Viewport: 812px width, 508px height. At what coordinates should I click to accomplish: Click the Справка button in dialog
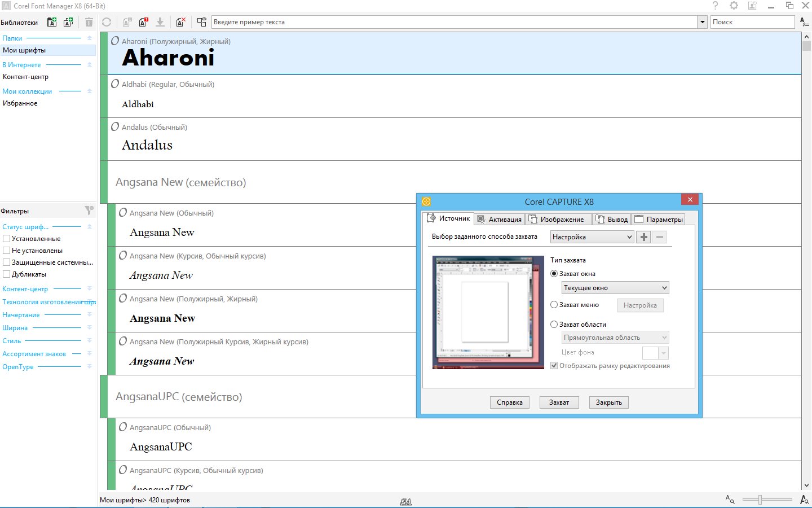point(509,402)
